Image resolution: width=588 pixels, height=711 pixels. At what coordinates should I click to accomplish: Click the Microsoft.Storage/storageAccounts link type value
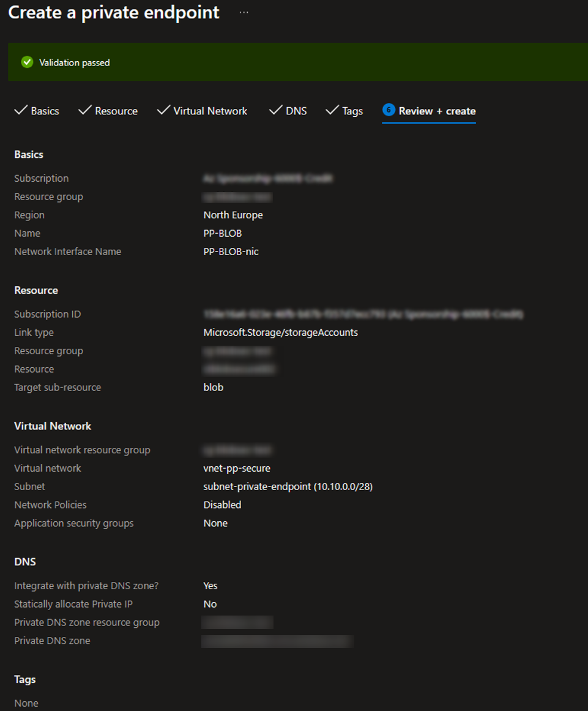click(281, 333)
